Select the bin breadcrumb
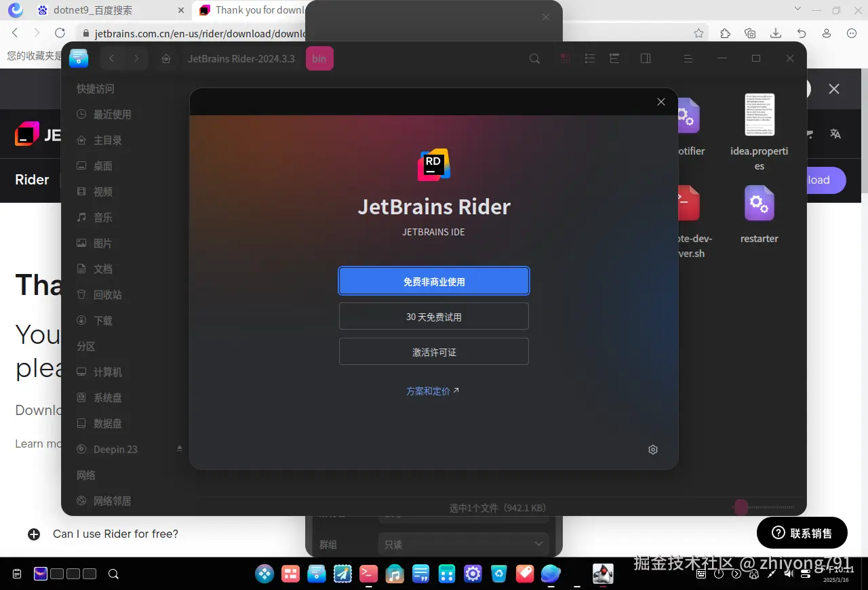This screenshot has height=590, width=868. click(x=319, y=59)
